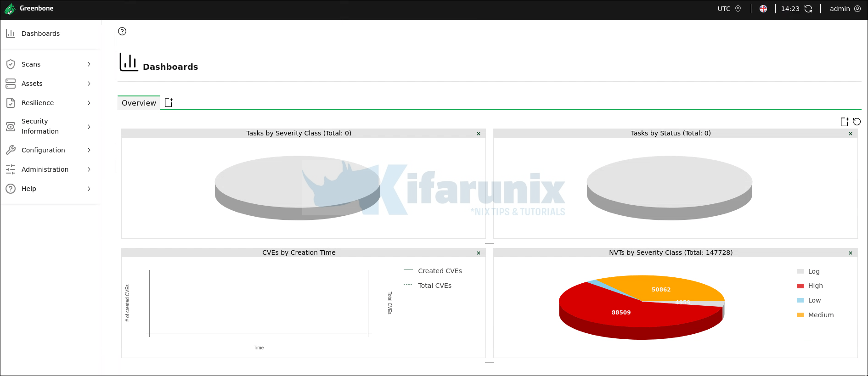The height and width of the screenshot is (376, 868).
Task: Open Dashboards in the sidebar
Action: [50, 34]
